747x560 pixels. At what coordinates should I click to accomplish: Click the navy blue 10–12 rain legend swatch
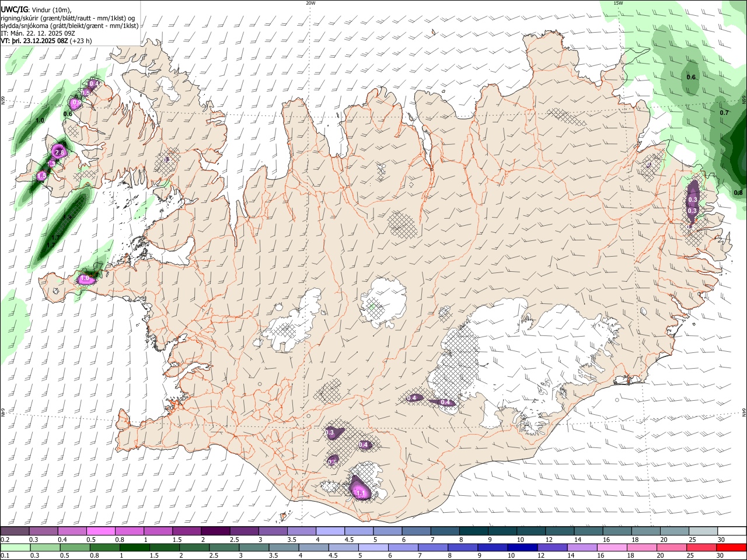click(522, 548)
